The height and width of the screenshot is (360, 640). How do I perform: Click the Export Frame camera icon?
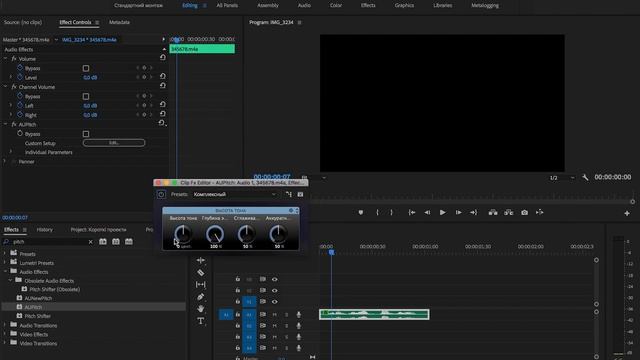[x=524, y=212]
